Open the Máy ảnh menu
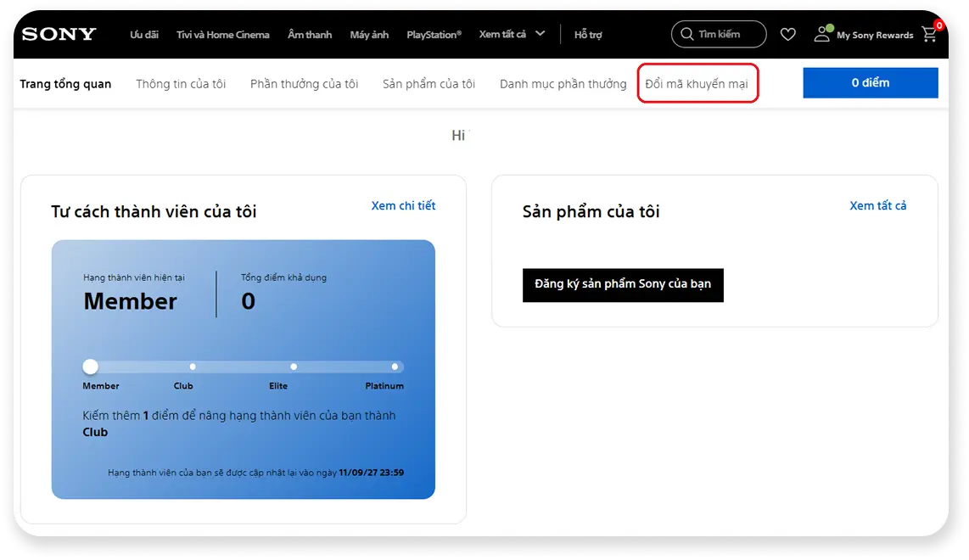Screen dimensions: 969x560 [x=369, y=35]
